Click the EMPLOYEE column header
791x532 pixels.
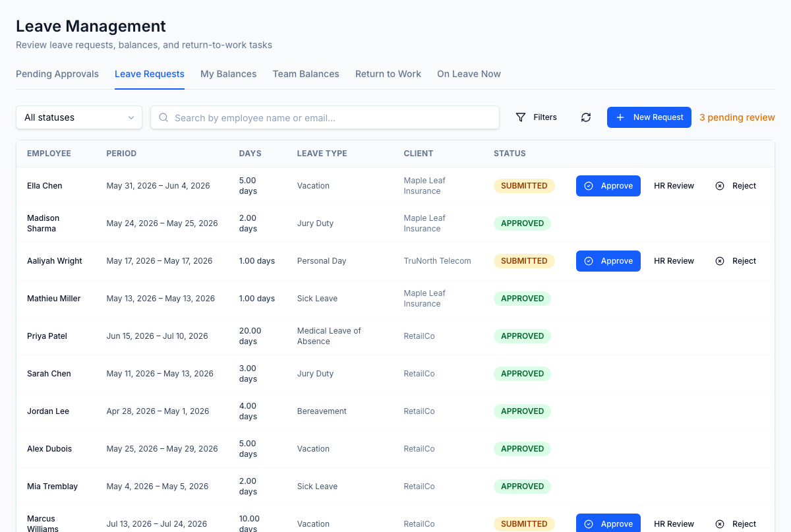[49, 154]
